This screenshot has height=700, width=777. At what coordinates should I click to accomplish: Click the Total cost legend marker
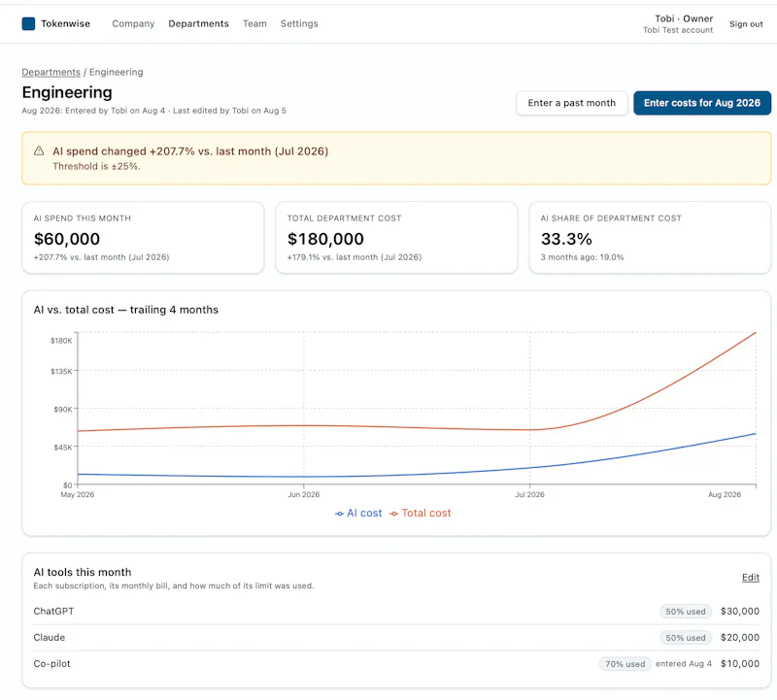pos(394,514)
